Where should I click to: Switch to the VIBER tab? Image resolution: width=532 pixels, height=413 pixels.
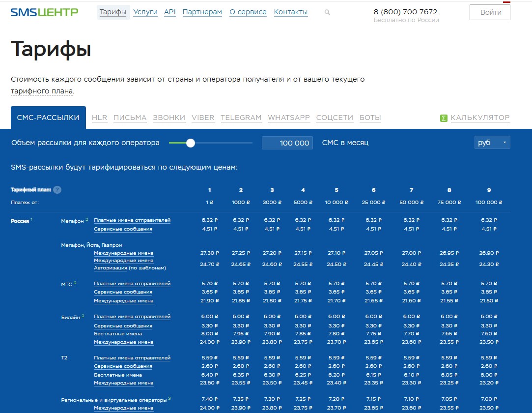coord(203,118)
